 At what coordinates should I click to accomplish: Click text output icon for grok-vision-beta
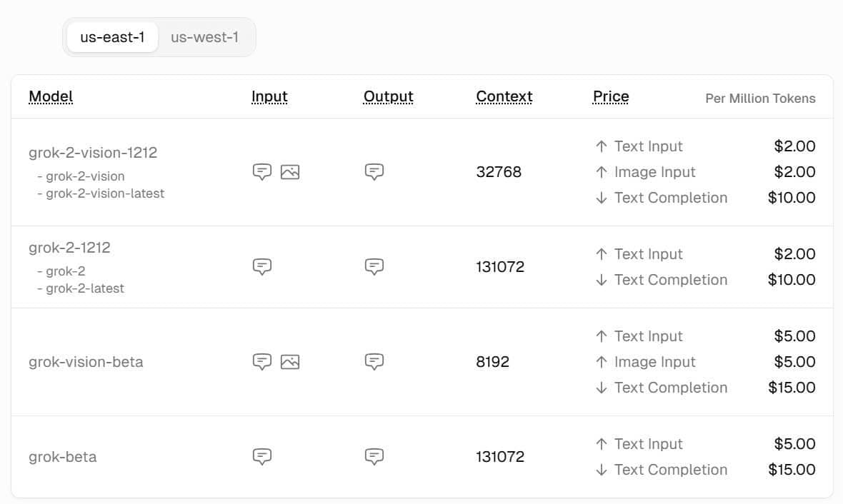[x=374, y=362]
